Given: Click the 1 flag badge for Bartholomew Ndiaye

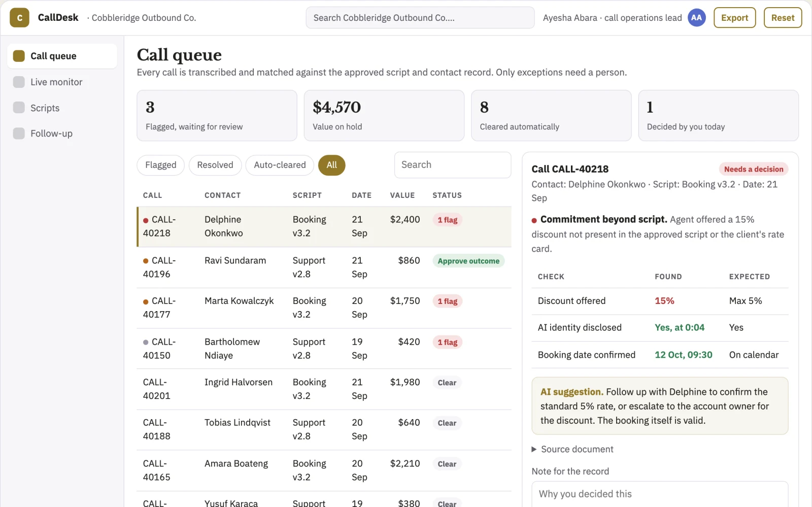Looking at the screenshot, I should (447, 342).
